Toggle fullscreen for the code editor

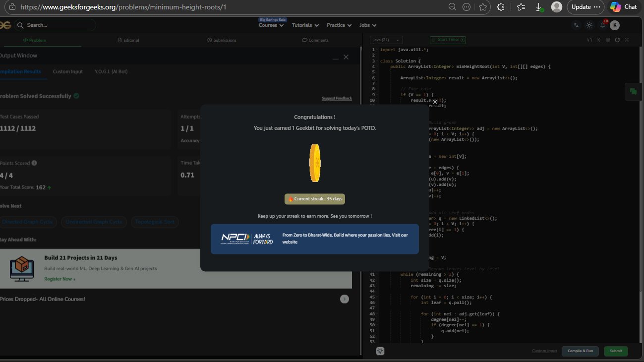pyautogui.click(x=627, y=40)
